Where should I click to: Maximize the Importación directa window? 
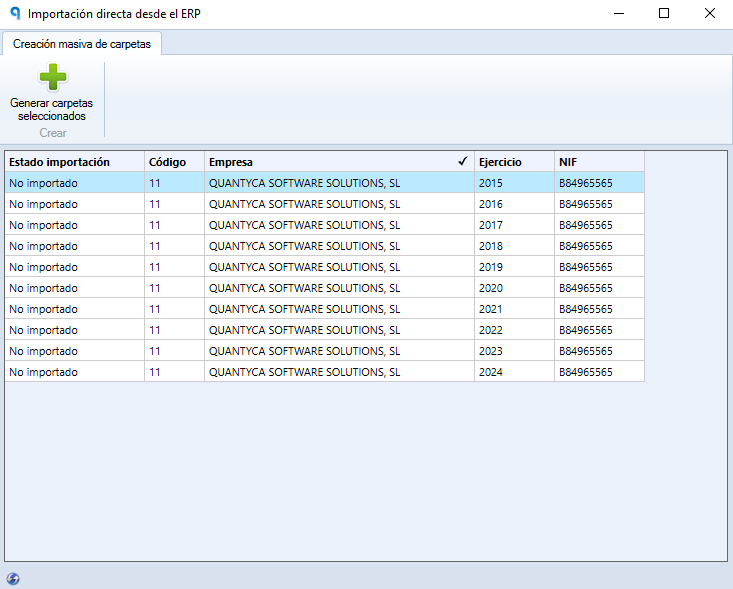click(x=664, y=14)
